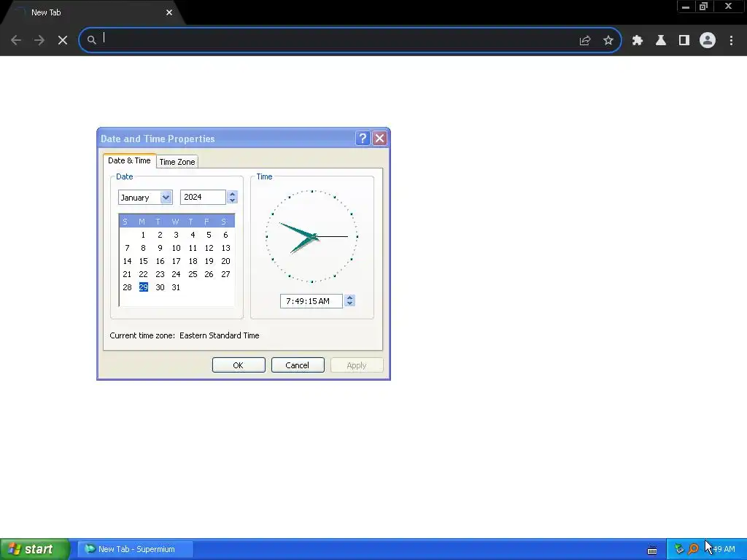Select day 25 in the calendar

tap(193, 274)
